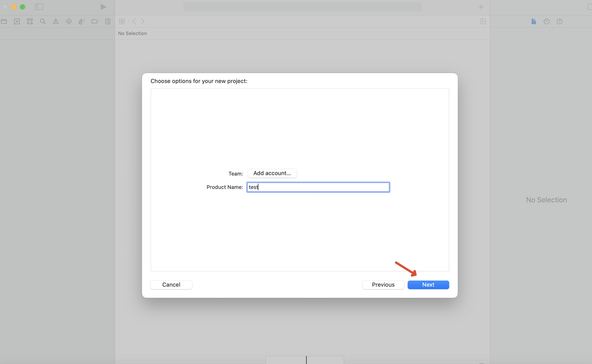Viewport: 592px width, 364px height.
Task: Click the Next button to proceed
Action: tap(428, 284)
